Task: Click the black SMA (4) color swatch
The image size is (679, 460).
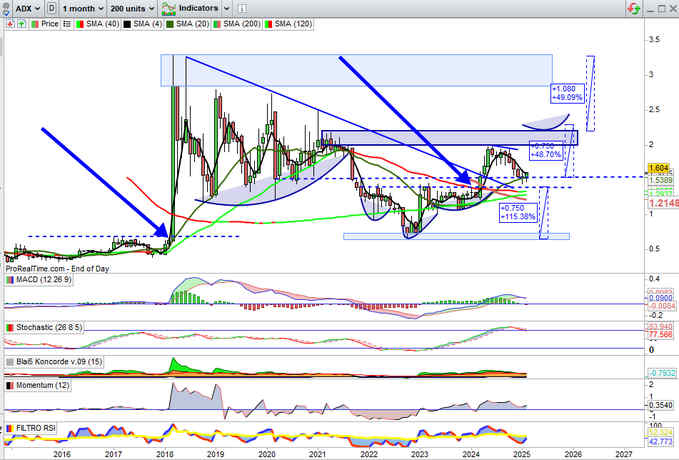Action: pos(127,24)
